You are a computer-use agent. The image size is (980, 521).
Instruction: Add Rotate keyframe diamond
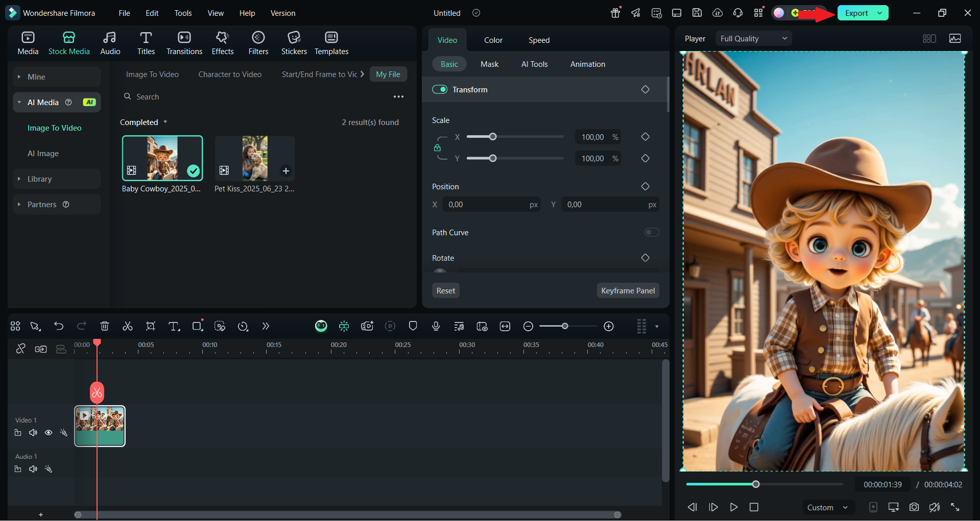646,258
